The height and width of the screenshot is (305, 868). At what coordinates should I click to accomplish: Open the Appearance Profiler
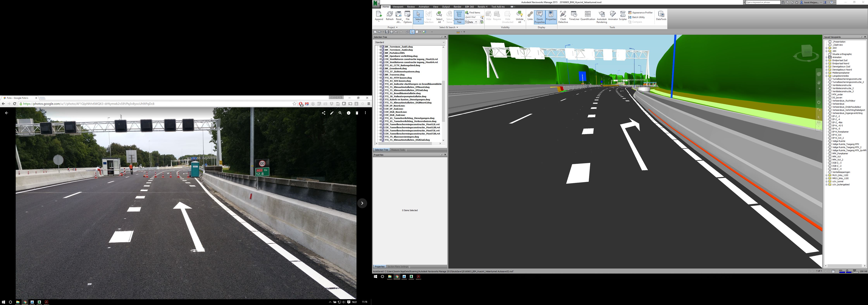tap(640, 12)
